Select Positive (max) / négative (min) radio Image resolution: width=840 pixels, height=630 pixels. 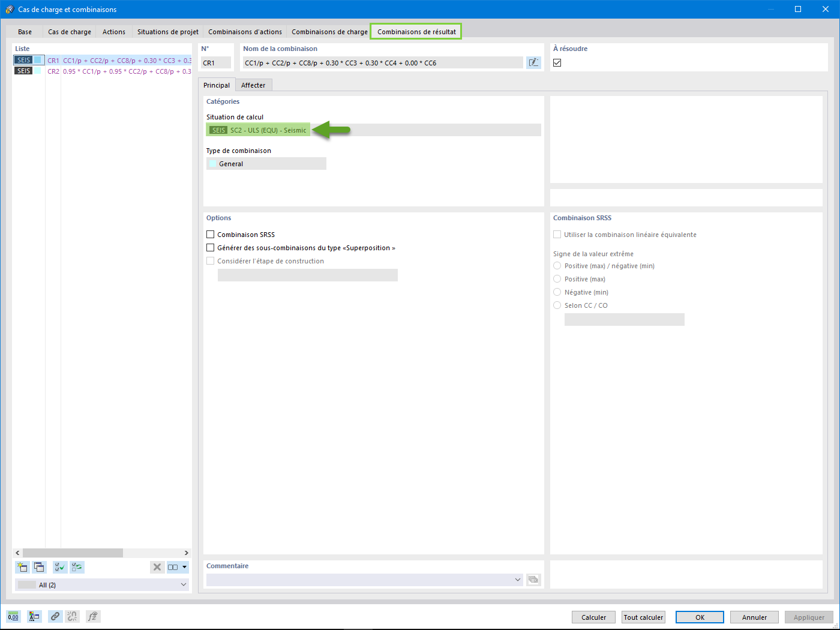[x=557, y=266]
